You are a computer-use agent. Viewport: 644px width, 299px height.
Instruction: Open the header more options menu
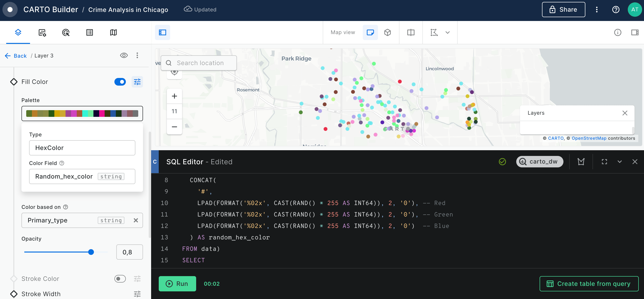[597, 10]
